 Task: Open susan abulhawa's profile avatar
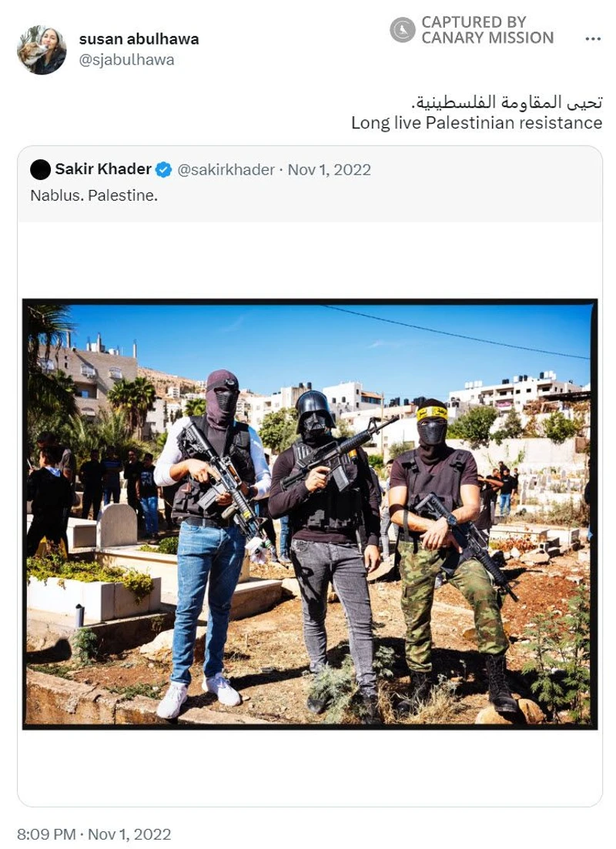[42, 50]
